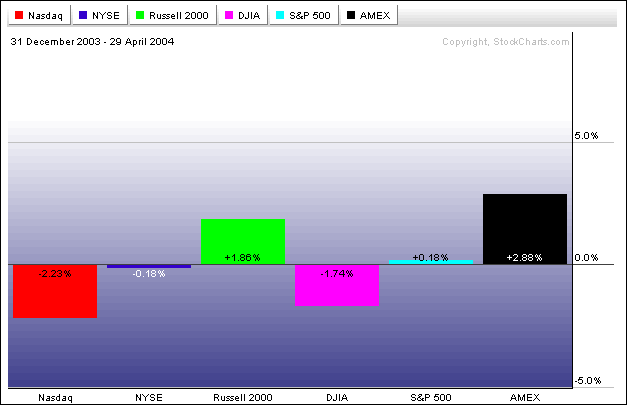Click the DJIA x-axis label

click(x=337, y=397)
